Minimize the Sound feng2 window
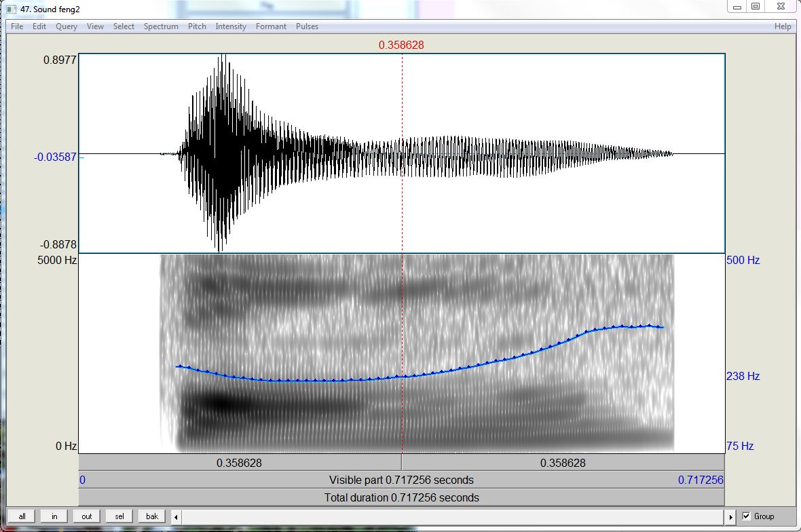The width and height of the screenshot is (801, 532). [737, 7]
